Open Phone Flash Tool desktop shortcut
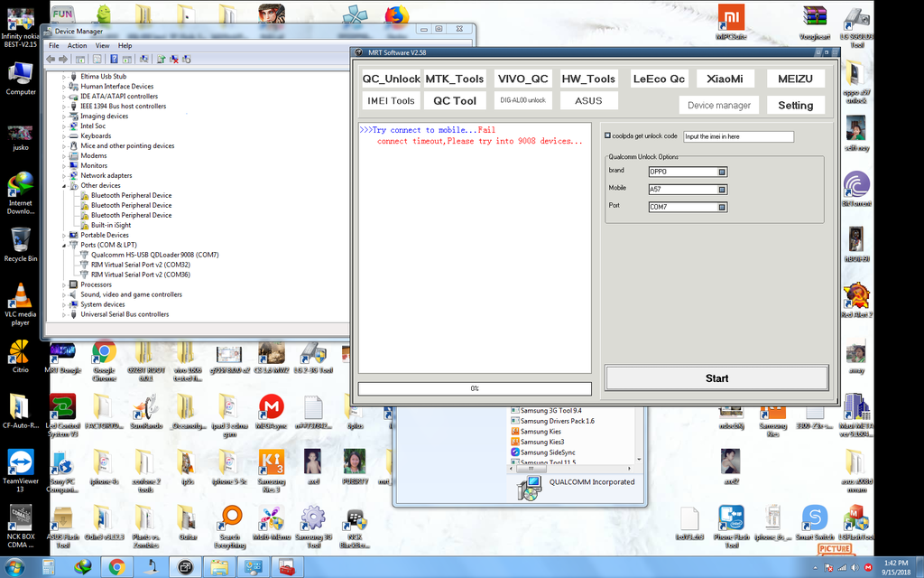The height and width of the screenshot is (578, 924). point(731,527)
